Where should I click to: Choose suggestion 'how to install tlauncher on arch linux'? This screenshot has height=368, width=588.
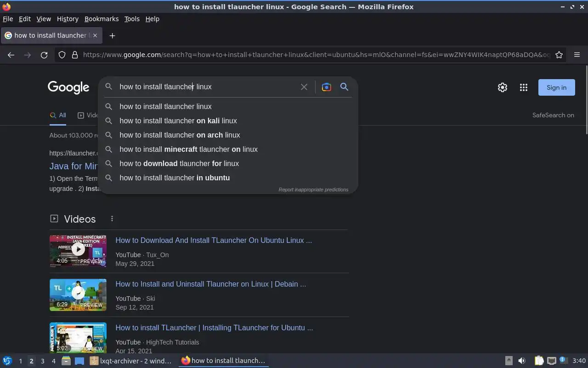pos(228,135)
